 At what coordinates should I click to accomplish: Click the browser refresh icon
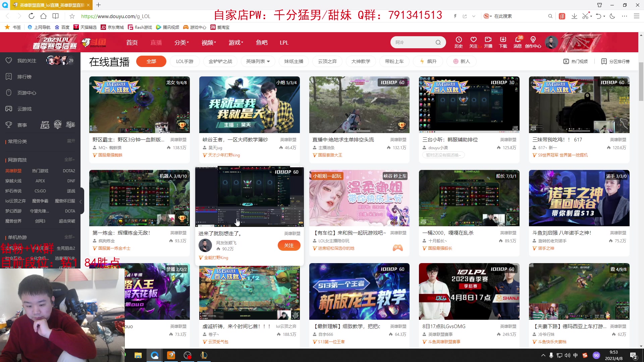31,16
